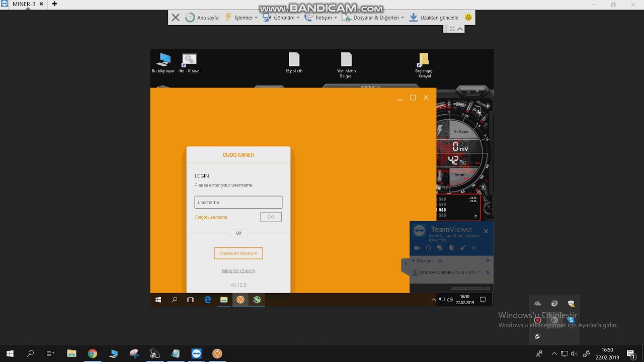Screen dimensions: 644x362
Task: Open remote Windows Start menu
Action: [x=158, y=300]
